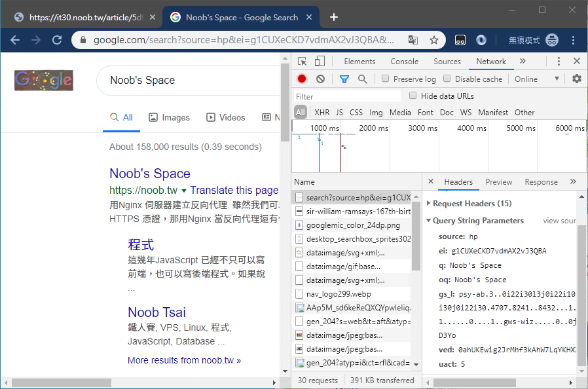Screen dimensions: 588x389
Task: Click view source for query parameters
Action: pos(559,221)
